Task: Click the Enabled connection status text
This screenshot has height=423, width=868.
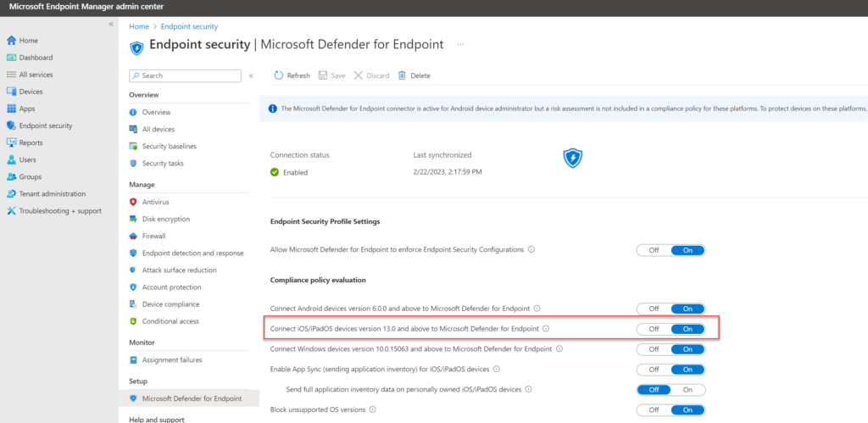Action: (296, 172)
